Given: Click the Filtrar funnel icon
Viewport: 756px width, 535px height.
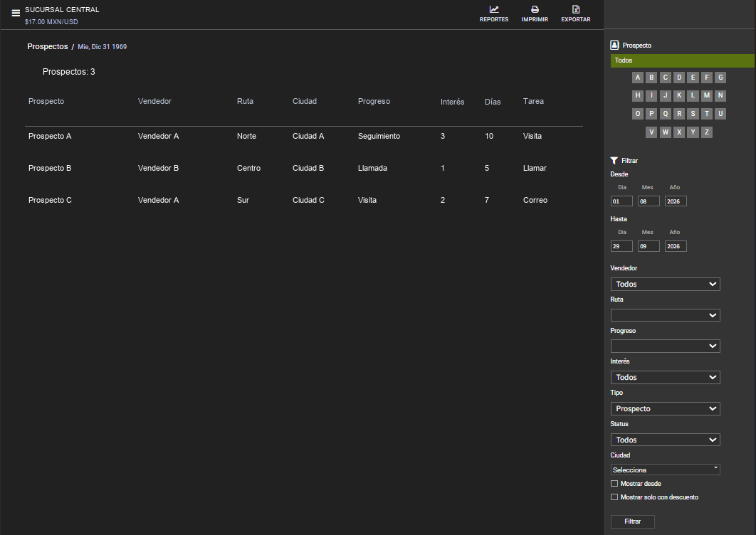Looking at the screenshot, I should (x=614, y=161).
